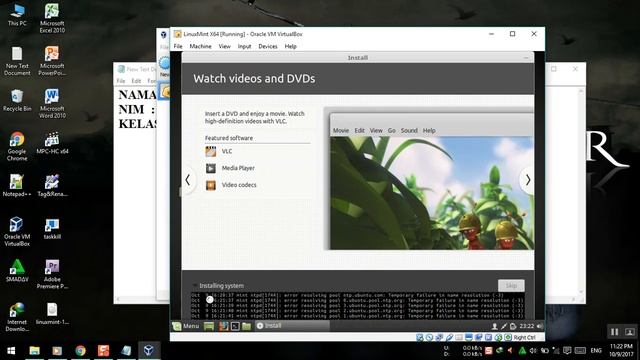Click the VLC featured software icon
This screenshot has width=640, height=360.
[x=211, y=151]
